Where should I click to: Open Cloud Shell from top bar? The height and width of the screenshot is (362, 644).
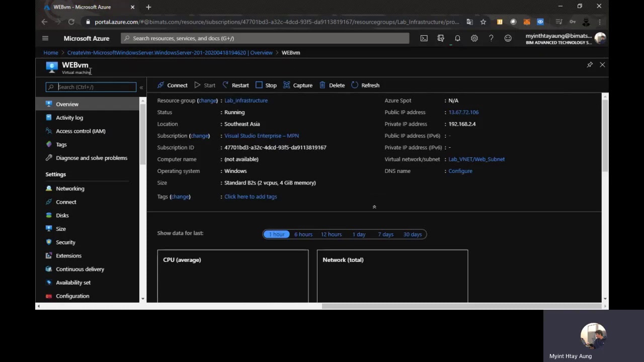pos(424,38)
